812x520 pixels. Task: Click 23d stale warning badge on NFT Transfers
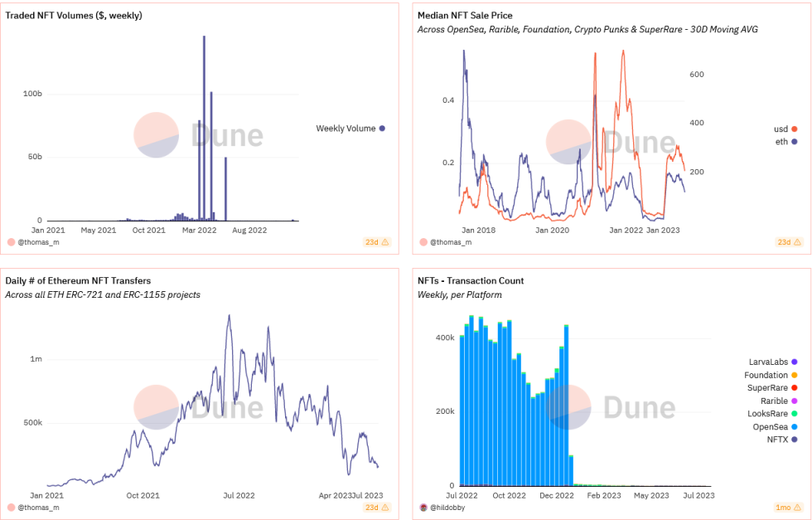click(x=377, y=508)
